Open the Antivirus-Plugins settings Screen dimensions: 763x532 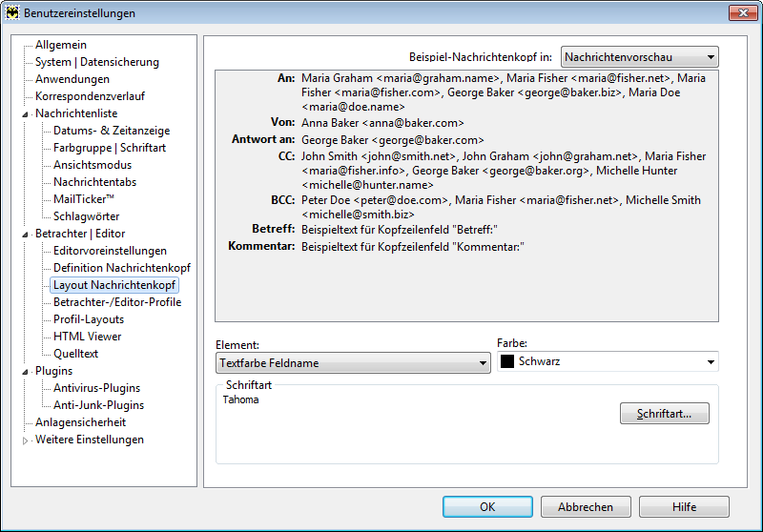click(97, 388)
